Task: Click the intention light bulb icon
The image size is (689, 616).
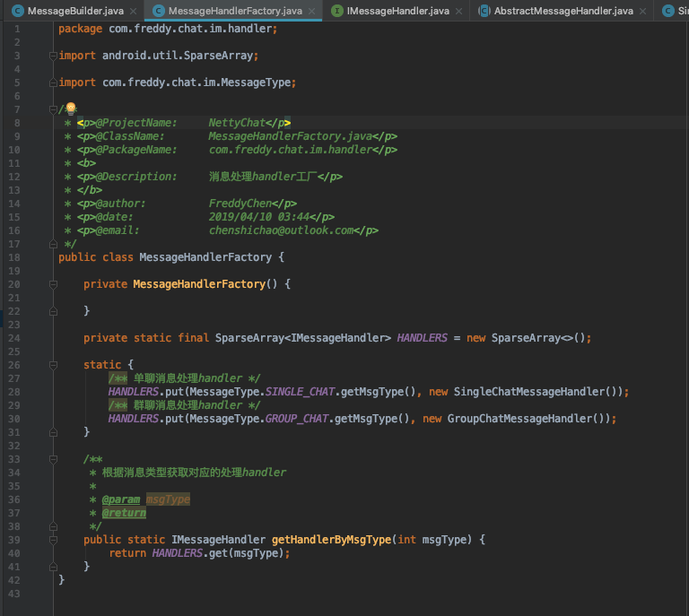Action: [x=71, y=108]
